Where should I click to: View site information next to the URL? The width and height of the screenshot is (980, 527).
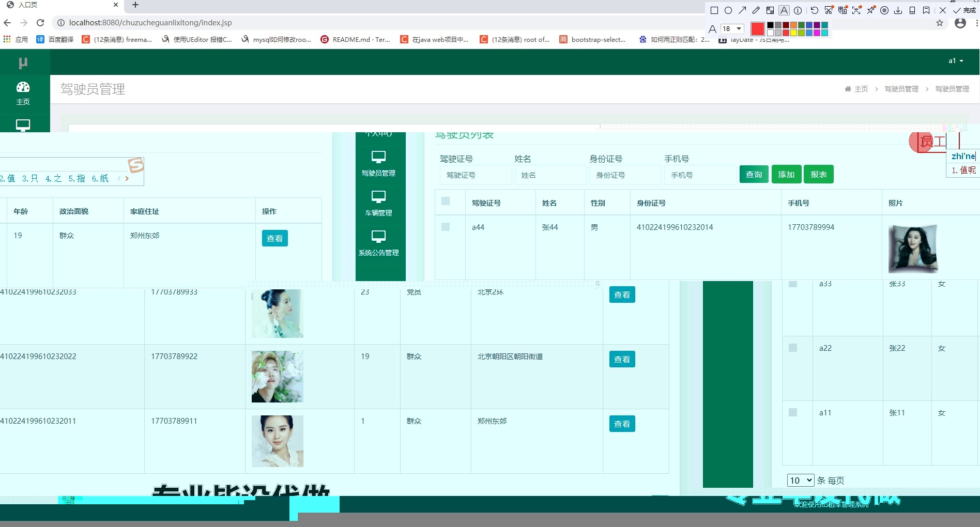[60, 23]
